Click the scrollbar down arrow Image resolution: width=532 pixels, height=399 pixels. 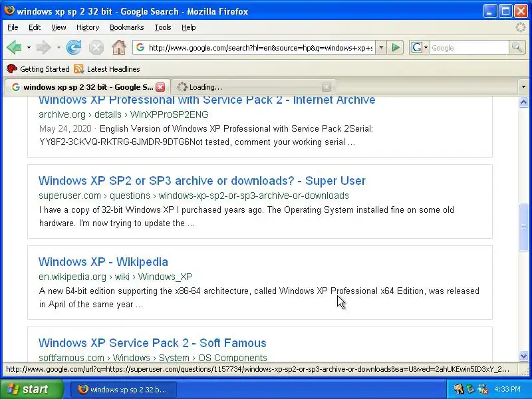click(x=523, y=356)
